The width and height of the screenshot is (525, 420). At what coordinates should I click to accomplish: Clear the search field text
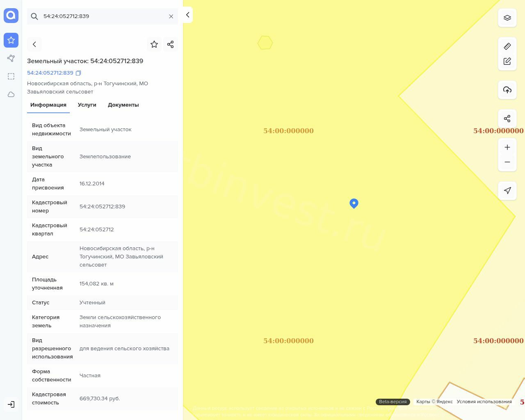171,16
